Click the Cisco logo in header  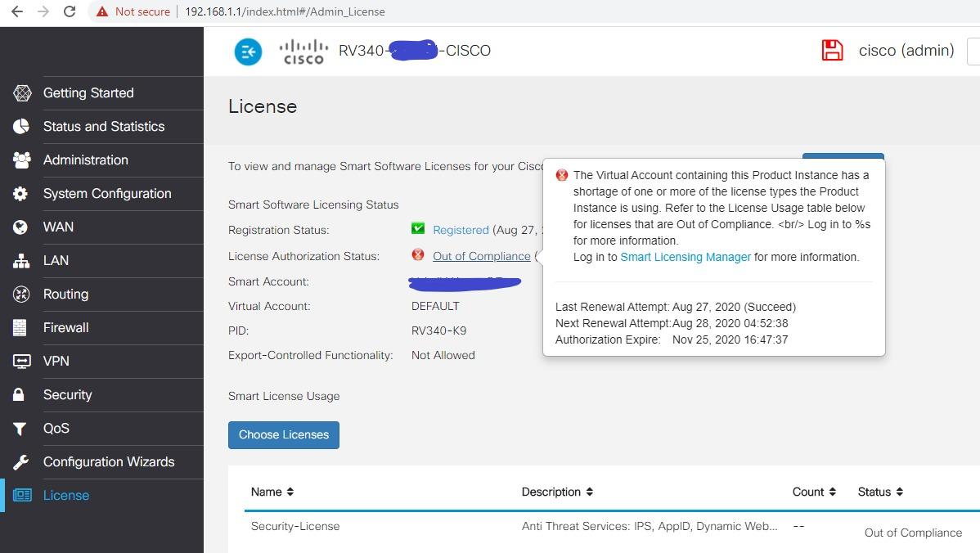point(303,51)
